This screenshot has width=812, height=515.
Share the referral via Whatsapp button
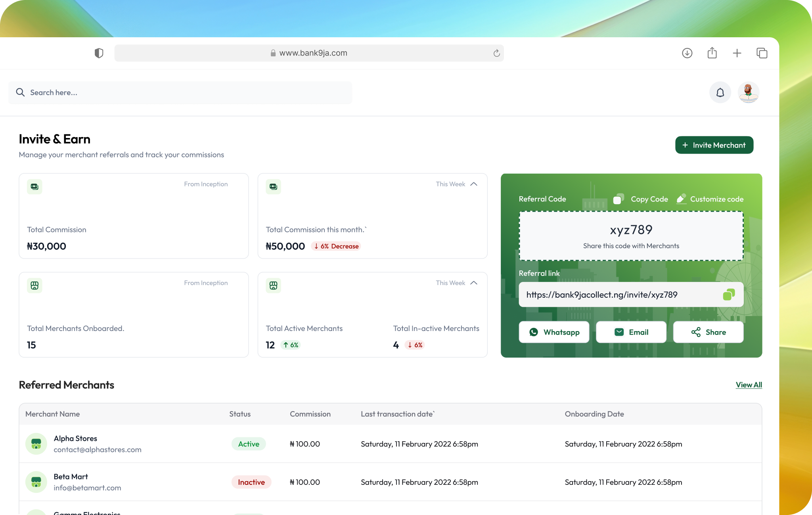(554, 332)
